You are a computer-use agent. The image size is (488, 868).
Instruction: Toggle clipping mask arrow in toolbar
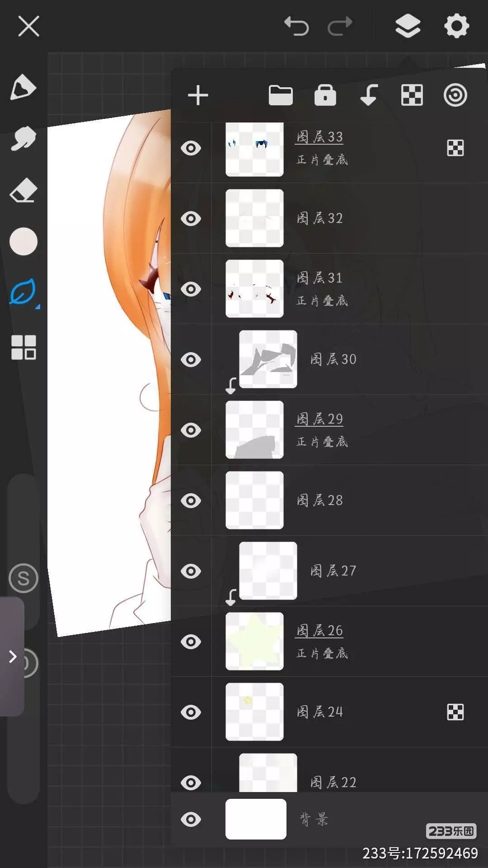coord(369,95)
